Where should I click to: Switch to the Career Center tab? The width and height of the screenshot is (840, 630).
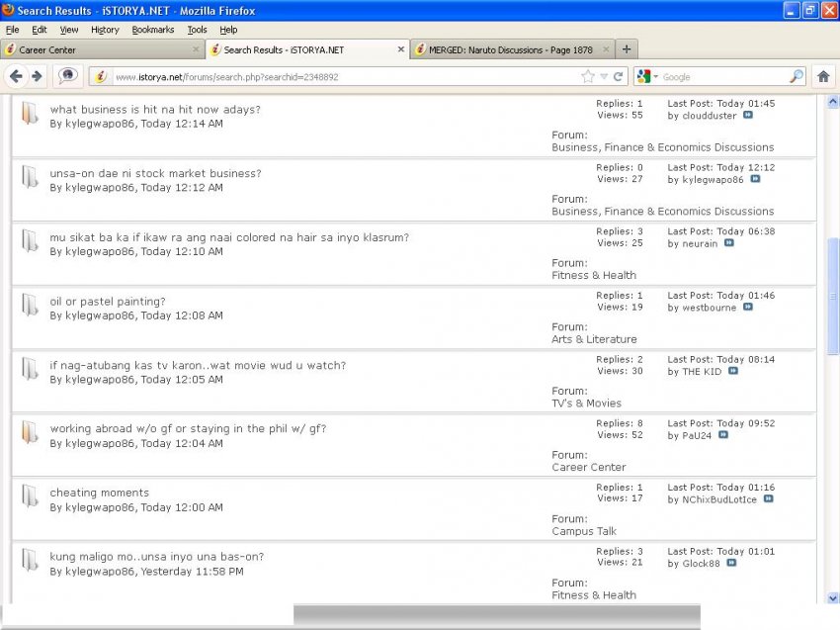[99, 49]
